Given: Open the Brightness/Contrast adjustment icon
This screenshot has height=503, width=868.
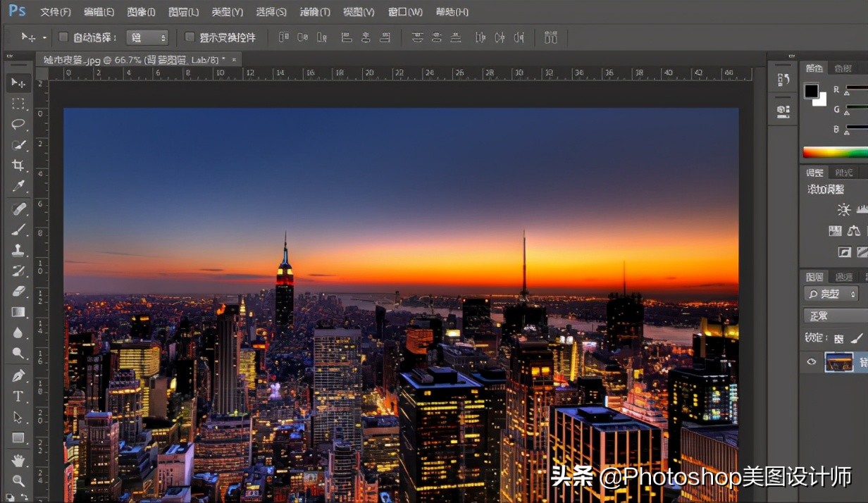Looking at the screenshot, I should click(844, 209).
